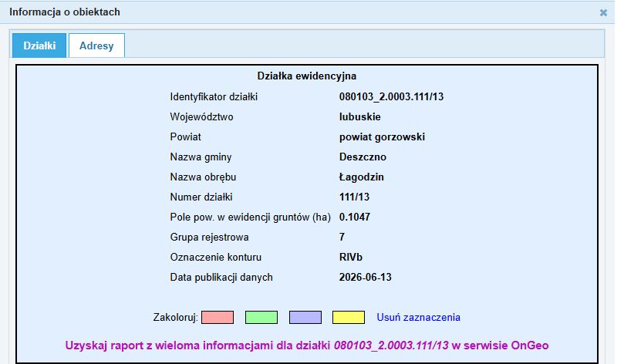Click the gmina value Deszczno
Screen dimensions: 624x364
363,157
